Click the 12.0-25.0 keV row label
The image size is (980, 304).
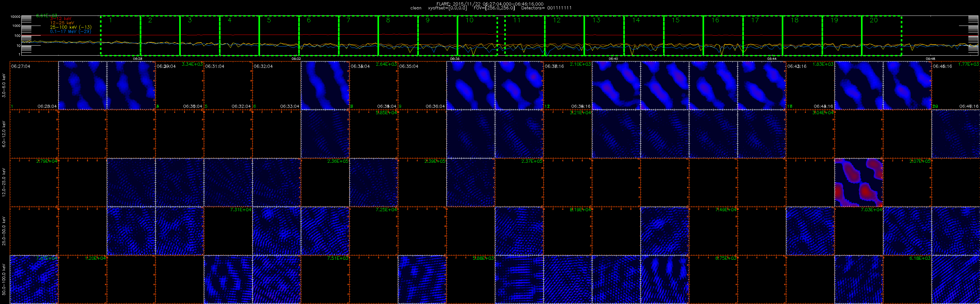(4, 182)
